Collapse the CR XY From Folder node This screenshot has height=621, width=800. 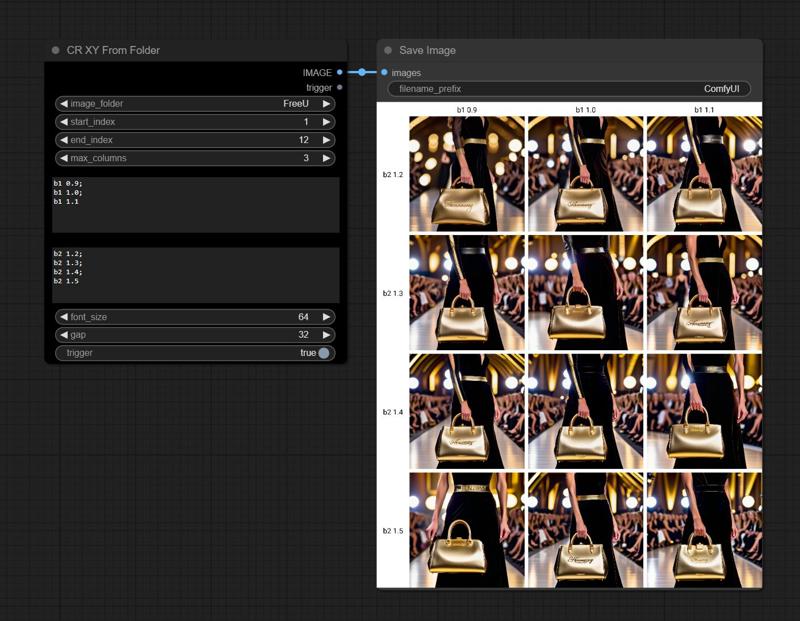[56, 50]
